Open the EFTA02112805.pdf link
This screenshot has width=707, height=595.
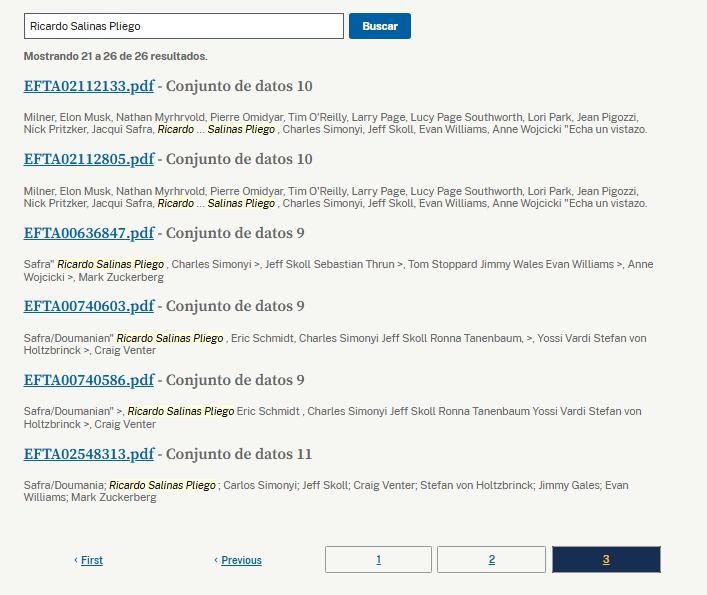point(89,159)
